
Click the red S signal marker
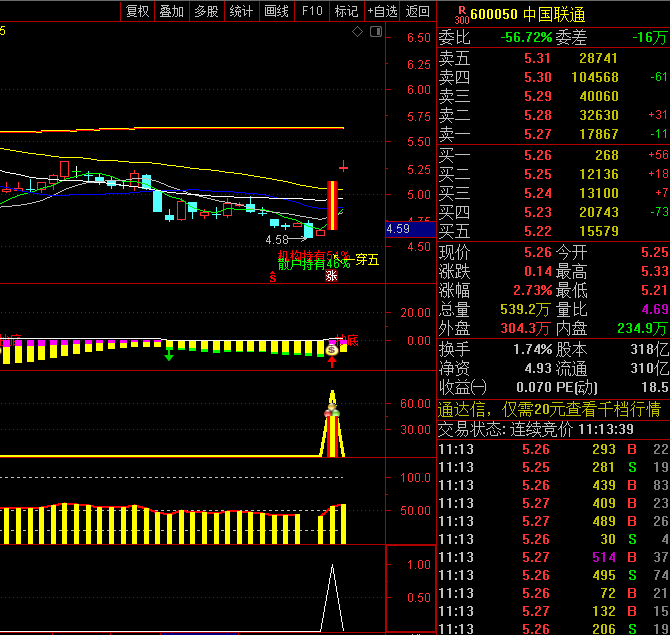(x=273, y=276)
